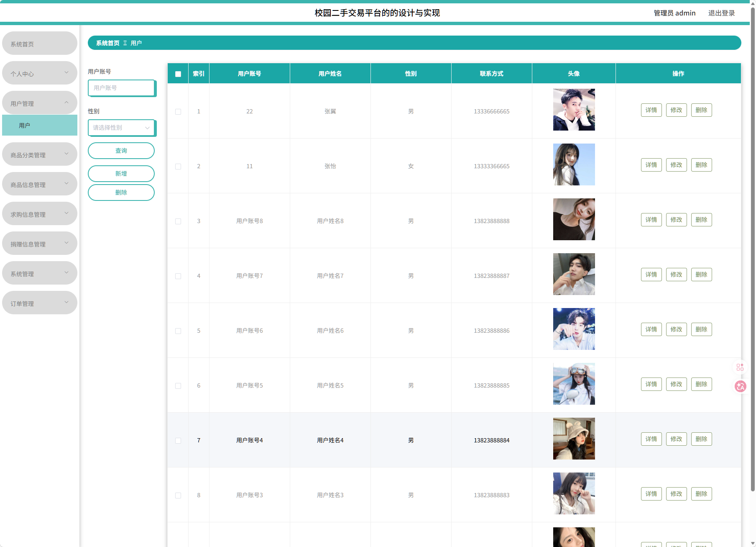Click 删除 for 用户账号3 row
This screenshot has height=547, width=756.
coord(702,494)
